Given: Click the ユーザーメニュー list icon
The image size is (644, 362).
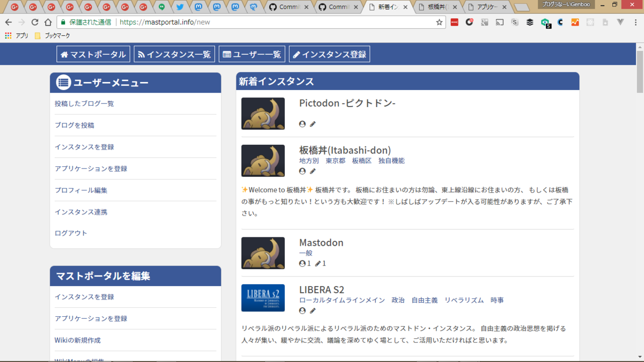Looking at the screenshot, I should pyautogui.click(x=63, y=82).
